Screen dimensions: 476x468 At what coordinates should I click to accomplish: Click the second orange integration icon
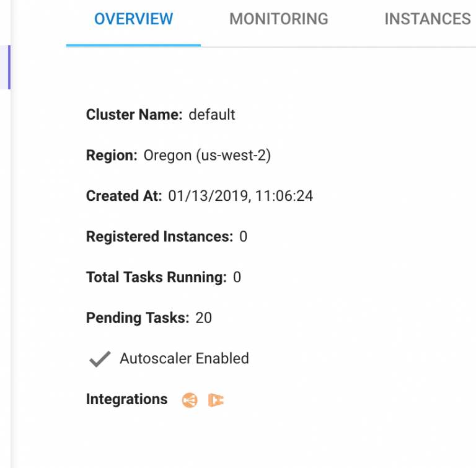coord(216,400)
